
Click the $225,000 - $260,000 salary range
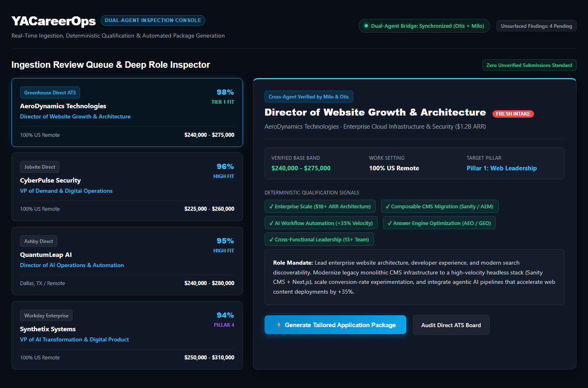tap(209, 209)
